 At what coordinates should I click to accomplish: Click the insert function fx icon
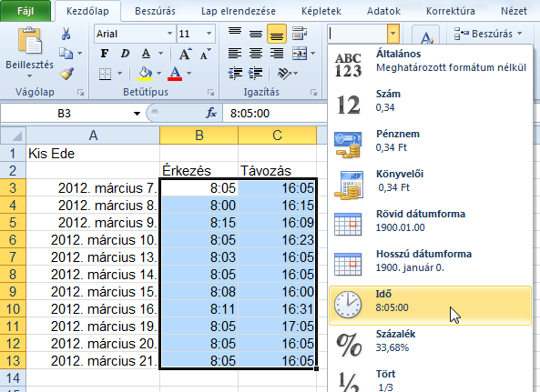coord(211,113)
